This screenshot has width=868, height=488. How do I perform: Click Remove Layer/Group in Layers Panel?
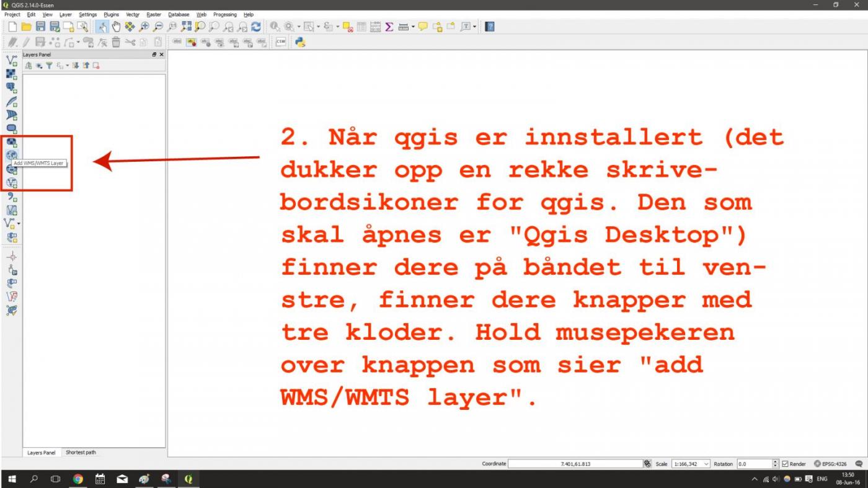[x=95, y=65]
